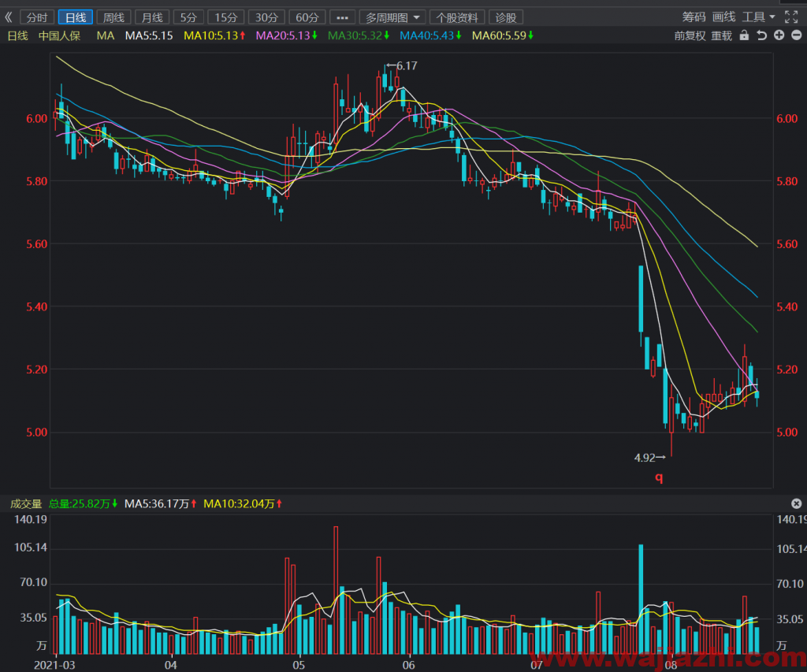
Task: Click the stock name 中国人保
Action: (x=59, y=35)
